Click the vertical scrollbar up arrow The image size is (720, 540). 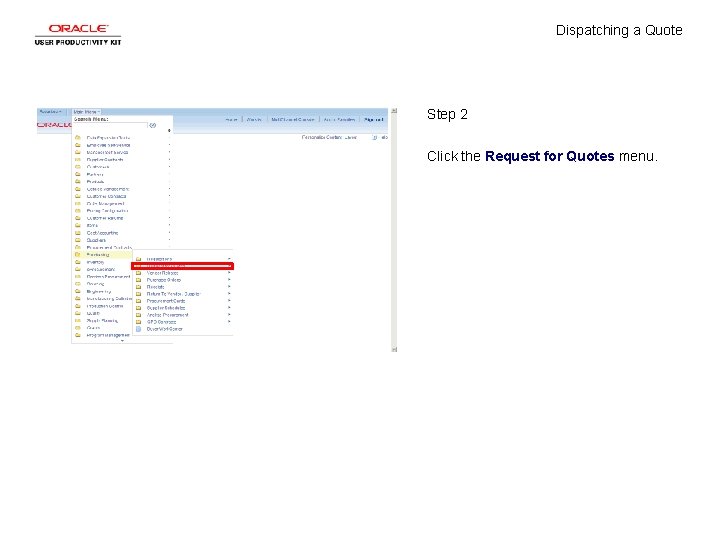tap(394, 111)
